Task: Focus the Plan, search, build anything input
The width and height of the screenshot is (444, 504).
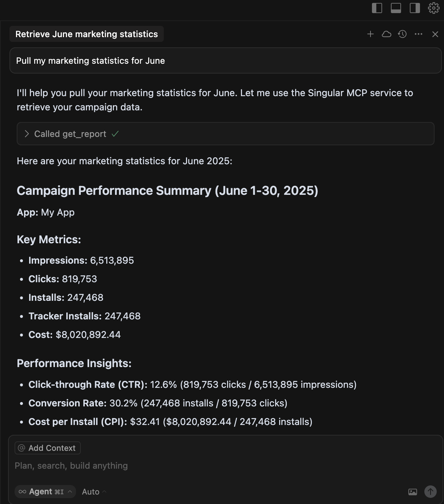Action: (x=146, y=466)
